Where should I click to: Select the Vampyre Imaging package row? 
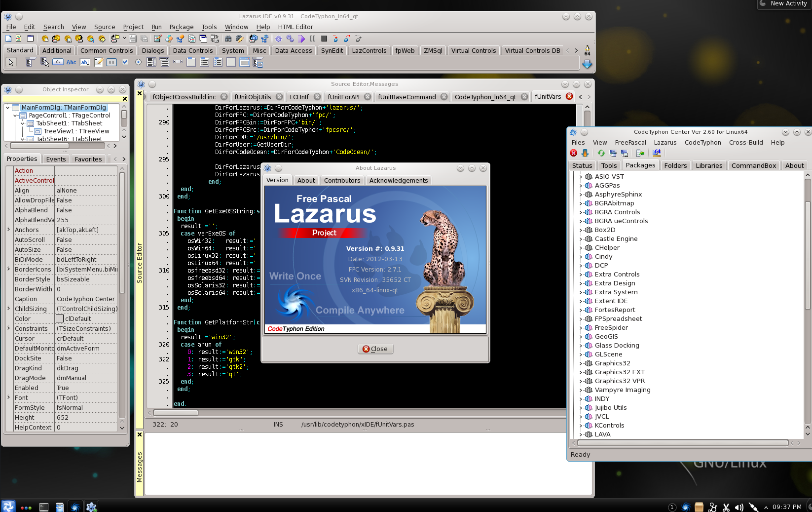click(x=622, y=390)
